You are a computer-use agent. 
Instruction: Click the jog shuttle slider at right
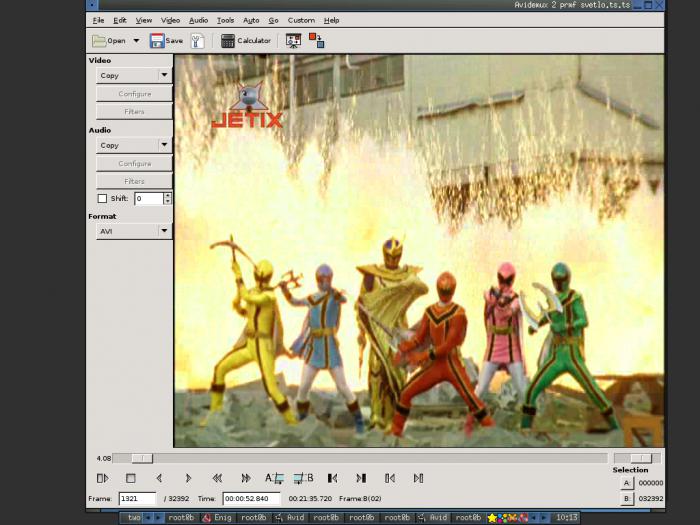pos(641,458)
